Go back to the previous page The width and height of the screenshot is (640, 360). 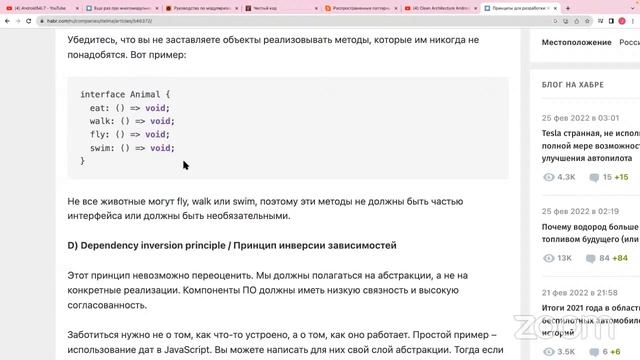tap(7, 21)
